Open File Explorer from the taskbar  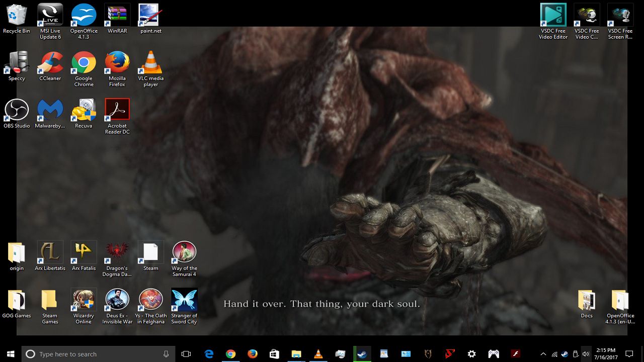[296, 354]
